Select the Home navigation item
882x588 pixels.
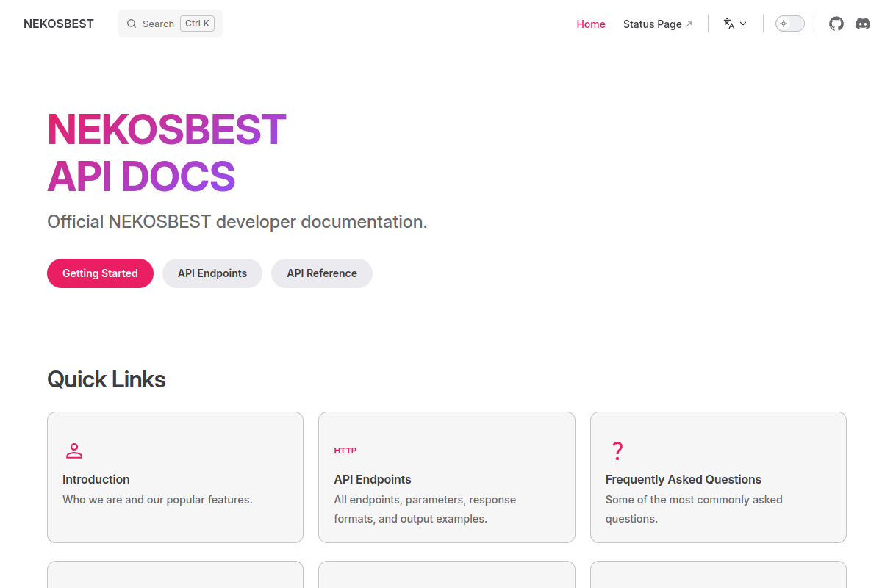[x=591, y=24]
